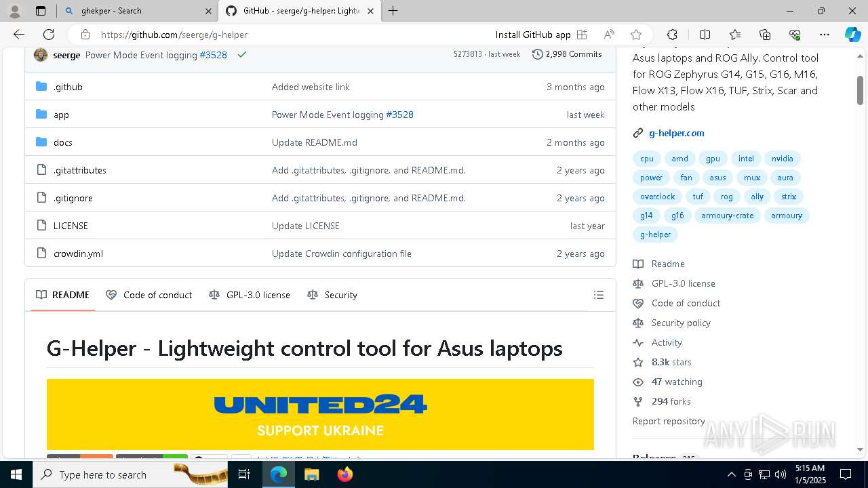Screen dimensions: 868x488
Task: Open Read aloud icon in address bar
Action: click(609, 35)
